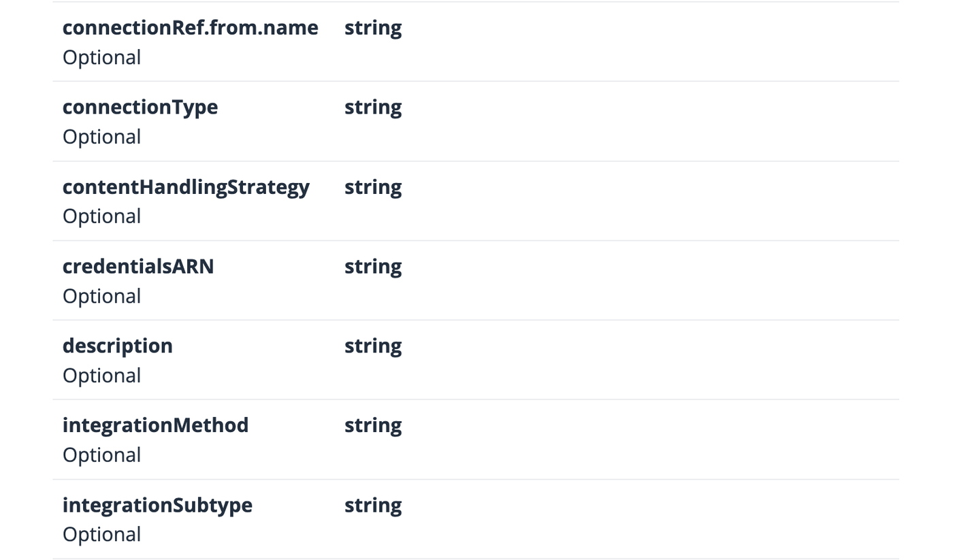
Task: Select the contentHandlingStrategy property name
Action: click(186, 187)
